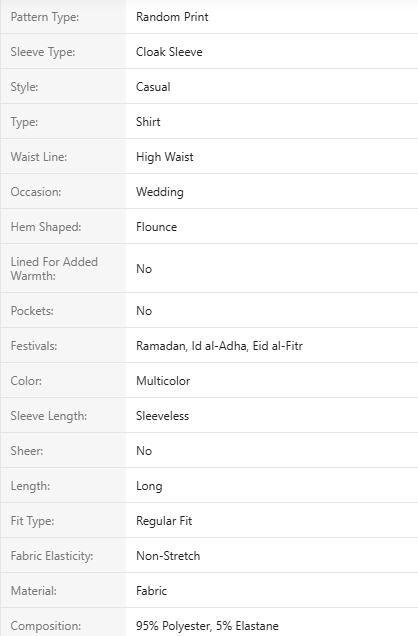This screenshot has height=636, width=418.
Task: Click the Fabric material value
Action: 151,591
